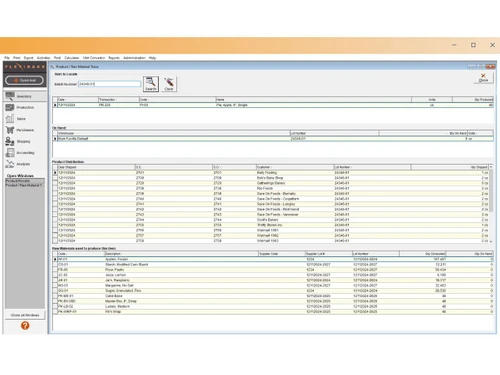Select the Walmart 1063 row

tap(271, 241)
